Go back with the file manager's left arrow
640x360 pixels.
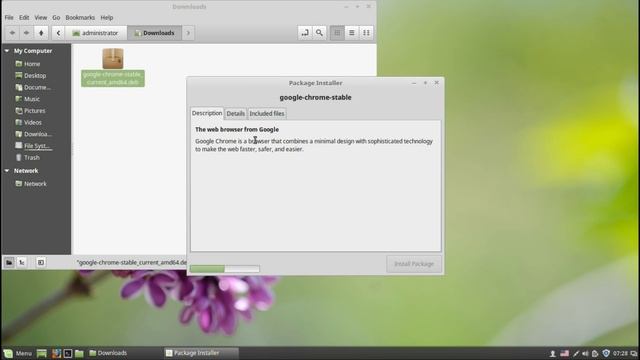(12, 33)
